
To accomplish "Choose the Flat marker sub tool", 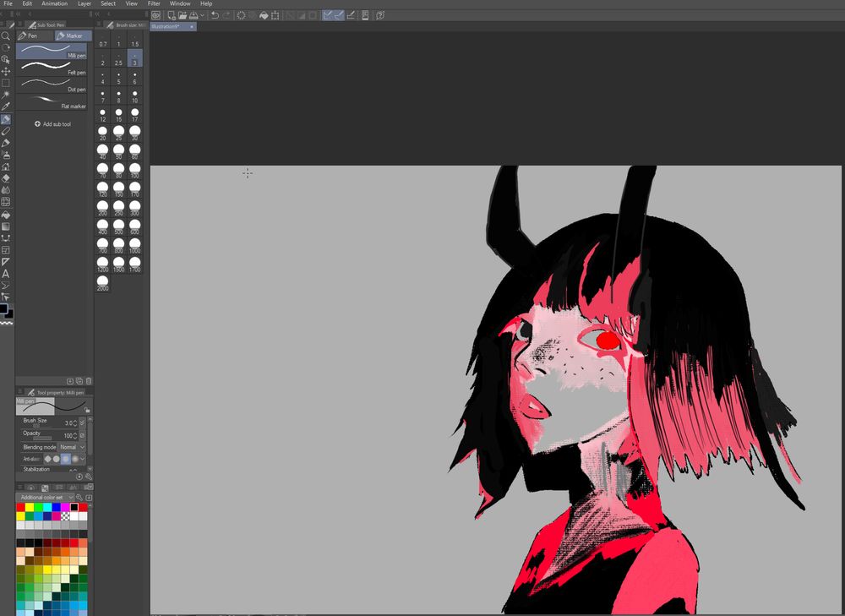I will (x=52, y=101).
